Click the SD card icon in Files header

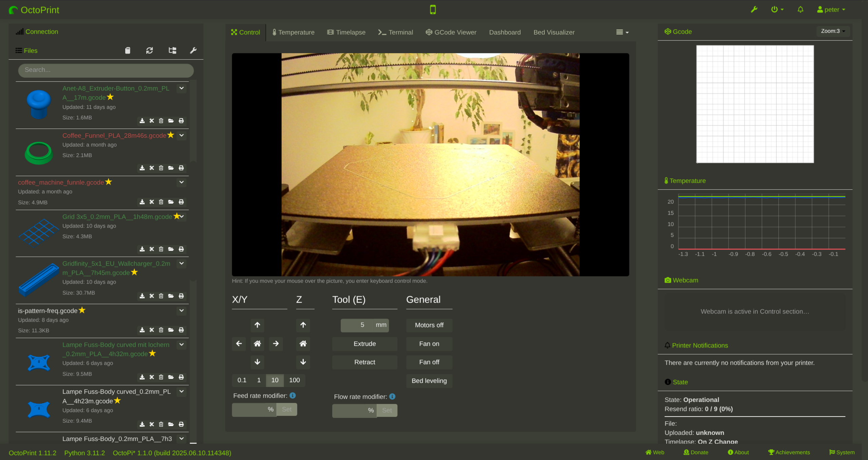pos(128,51)
